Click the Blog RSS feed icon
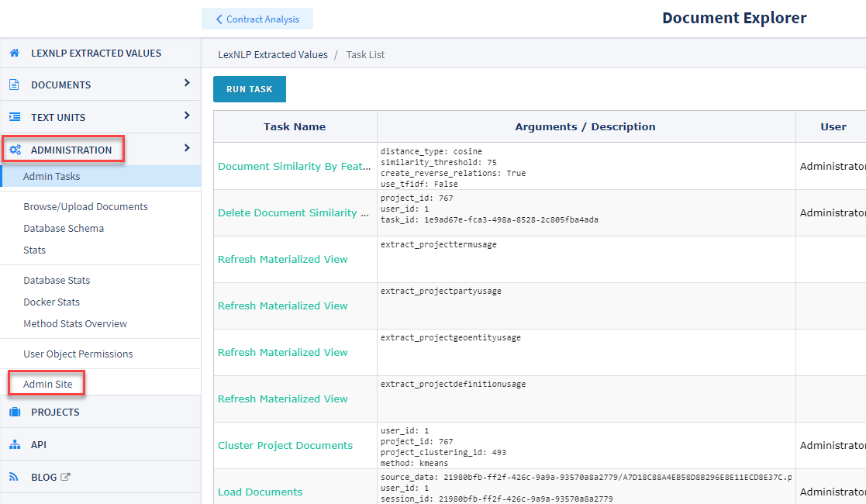Viewport: 866px width, 504px height. (x=14, y=477)
